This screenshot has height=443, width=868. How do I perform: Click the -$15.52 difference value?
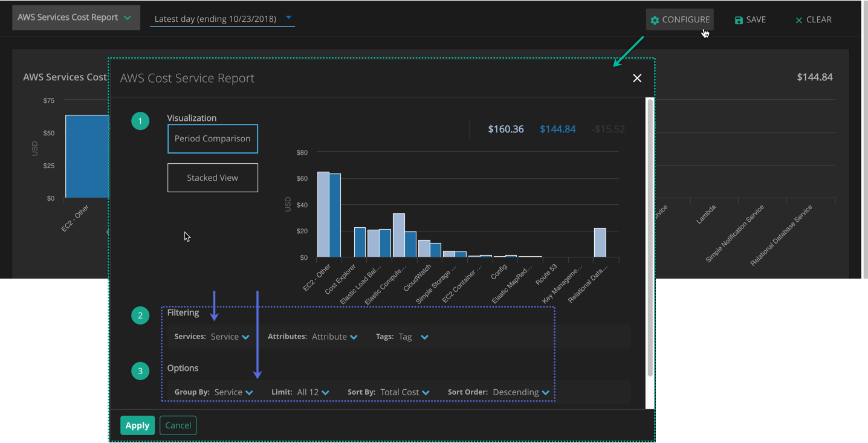(x=608, y=129)
